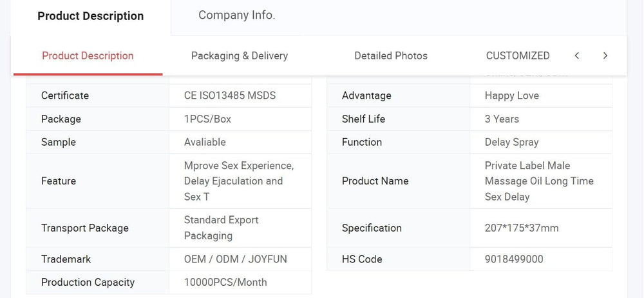This screenshot has width=644, height=298.
Task: Select the 207*175*37mm specification value
Action: click(522, 228)
